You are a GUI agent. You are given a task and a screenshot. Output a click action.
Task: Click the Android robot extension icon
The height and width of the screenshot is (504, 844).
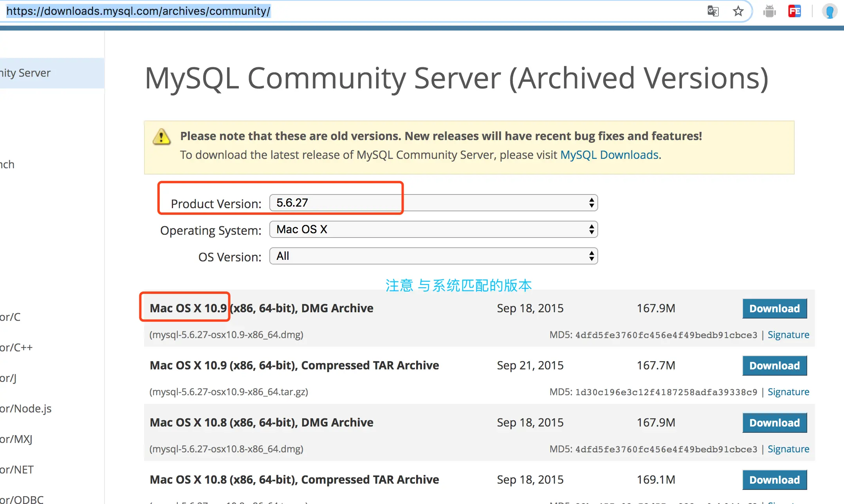pyautogui.click(x=769, y=11)
